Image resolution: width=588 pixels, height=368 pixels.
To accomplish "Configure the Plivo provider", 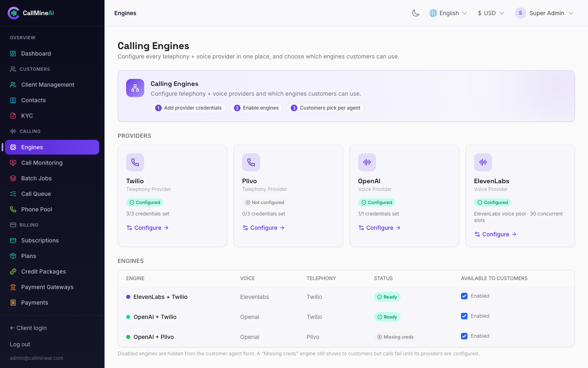I will point(264,228).
